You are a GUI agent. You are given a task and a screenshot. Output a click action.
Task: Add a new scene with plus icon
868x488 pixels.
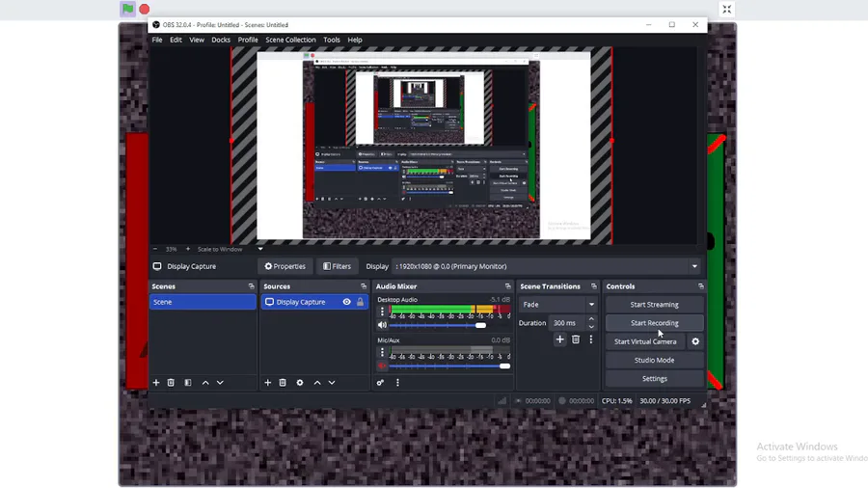point(156,382)
